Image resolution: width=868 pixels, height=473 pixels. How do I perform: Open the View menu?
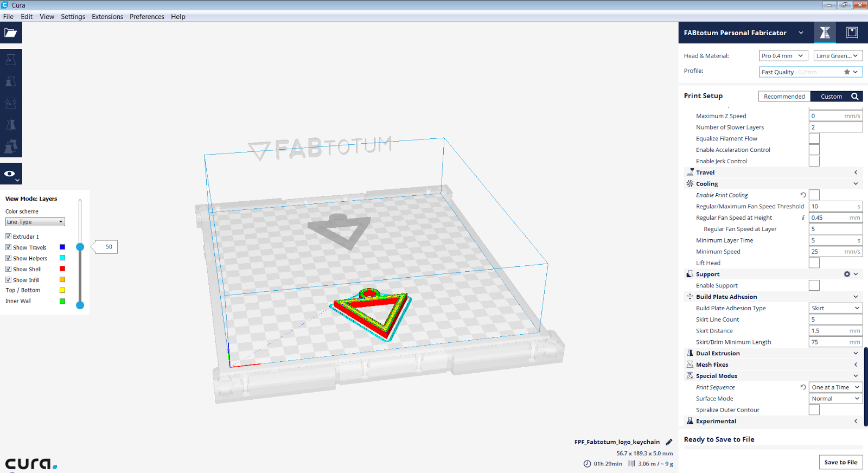(47, 17)
